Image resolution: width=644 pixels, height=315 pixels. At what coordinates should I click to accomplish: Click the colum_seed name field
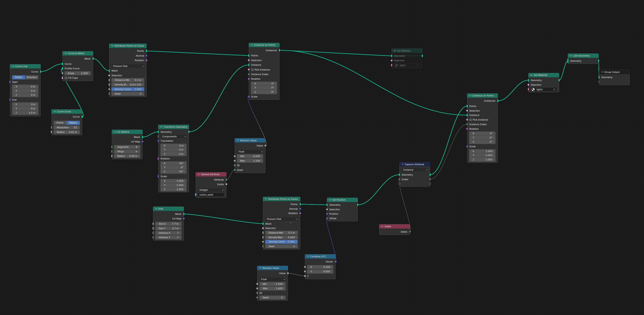(211, 195)
